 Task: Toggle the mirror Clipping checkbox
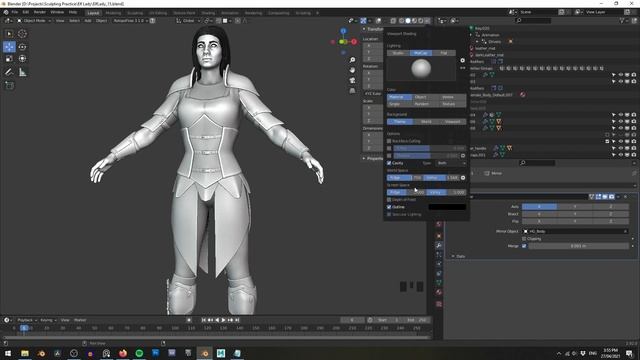click(x=524, y=239)
